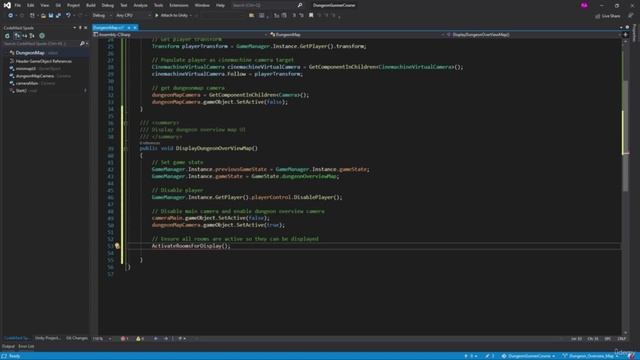This screenshot has width=640, height=360.
Task: Open the DungeonMap type navigation dropdown
Action: (x=357, y=35)
